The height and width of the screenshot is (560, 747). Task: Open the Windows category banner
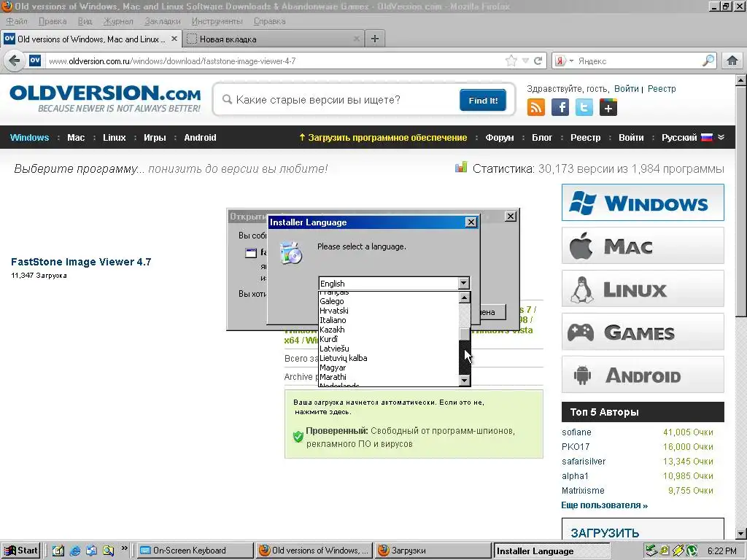pos(643,203)
